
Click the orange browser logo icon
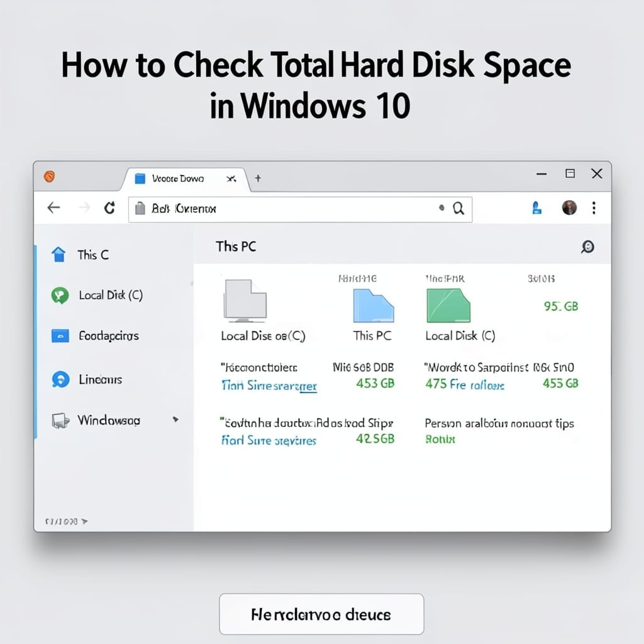pyautogui.click(x=49, y=177)
